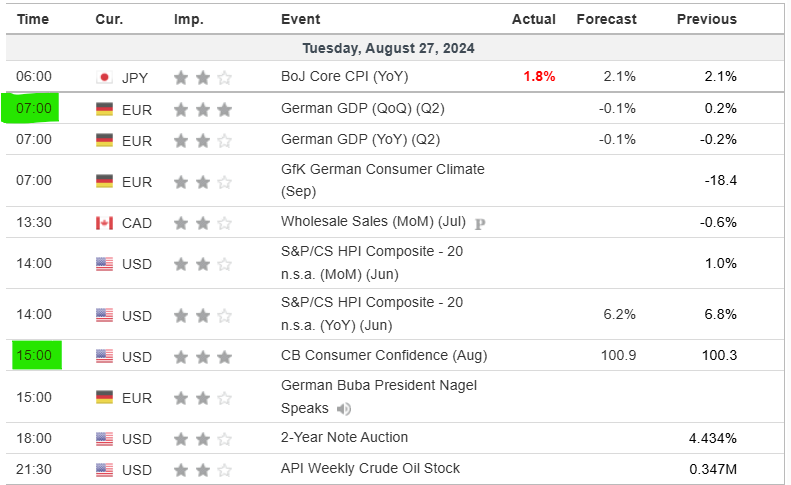Click US flag in CB Consumer Confidence row
The width and height of the screenshot is (791, 485).
tap(104, 356)
